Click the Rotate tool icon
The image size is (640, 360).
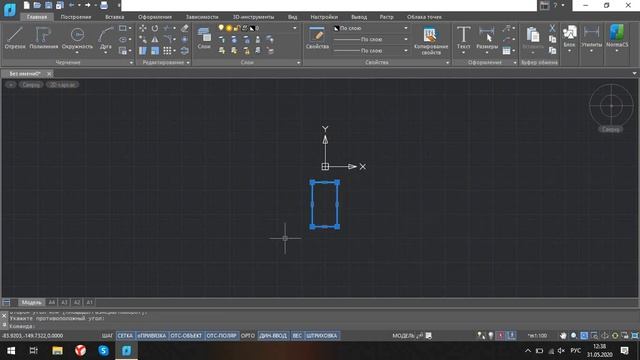155,28
